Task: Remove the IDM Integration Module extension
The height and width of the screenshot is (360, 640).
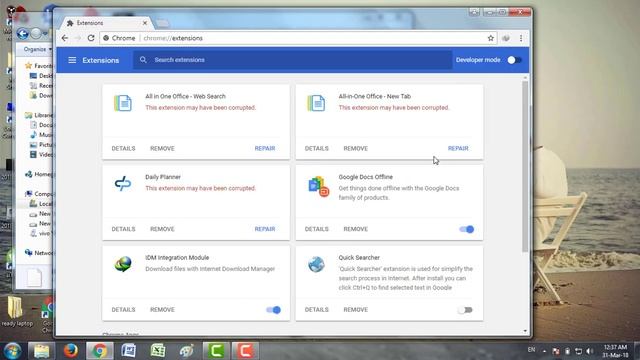Action: pos(162,310)
